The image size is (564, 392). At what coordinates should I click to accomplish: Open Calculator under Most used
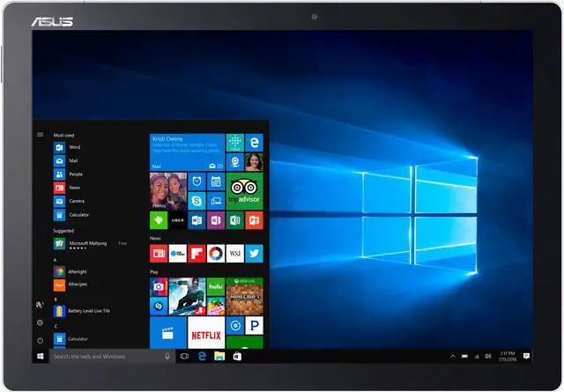[x=71, y=215]
